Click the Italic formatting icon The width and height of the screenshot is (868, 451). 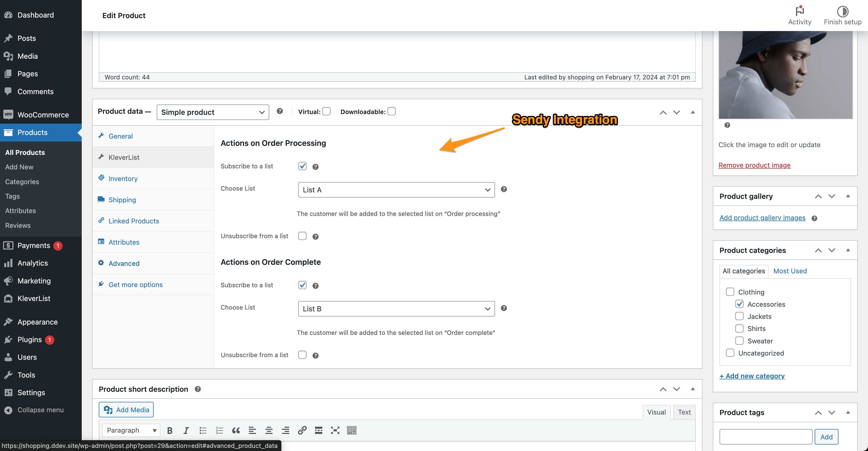point(186,430)
